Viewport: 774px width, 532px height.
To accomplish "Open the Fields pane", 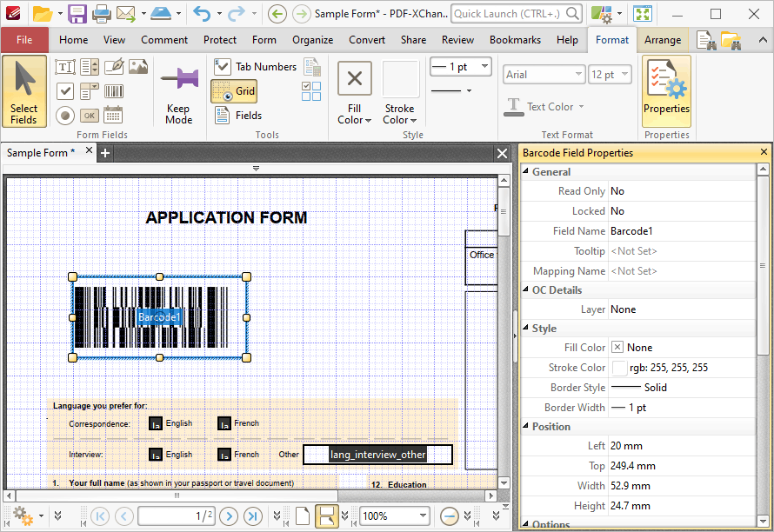I will (238, 116).
